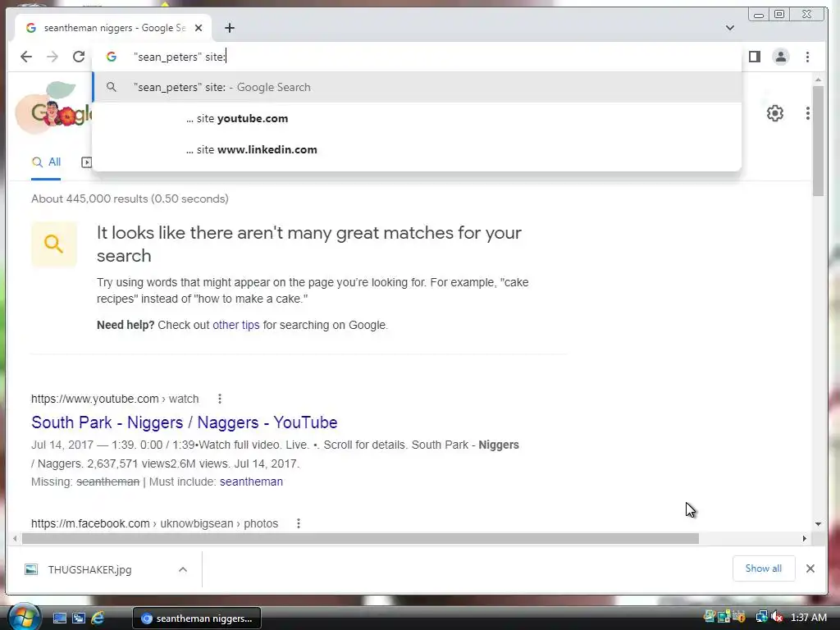
Task: Close the downloads bar
Action: tap(810, 568)
